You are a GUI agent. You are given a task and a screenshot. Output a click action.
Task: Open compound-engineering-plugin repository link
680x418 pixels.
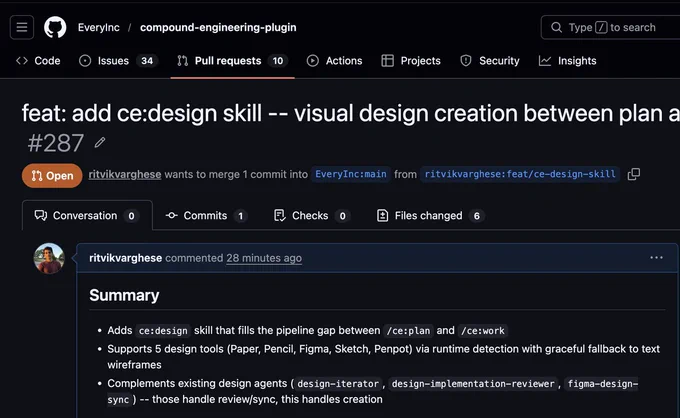(x=218, y=27)
